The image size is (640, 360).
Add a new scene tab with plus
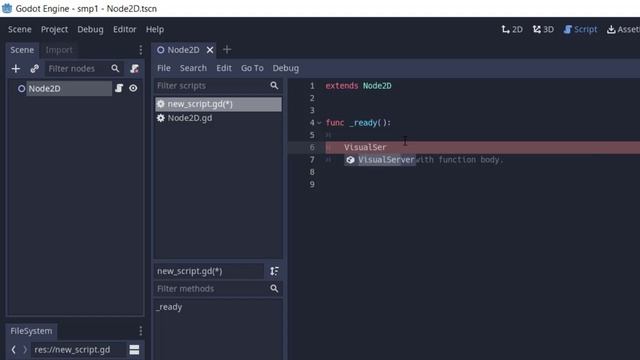click(x=227, y=50)
